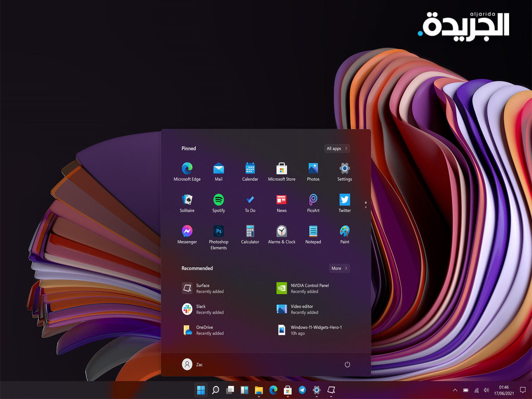Expand the All apps list

click(x=337, y=148)
